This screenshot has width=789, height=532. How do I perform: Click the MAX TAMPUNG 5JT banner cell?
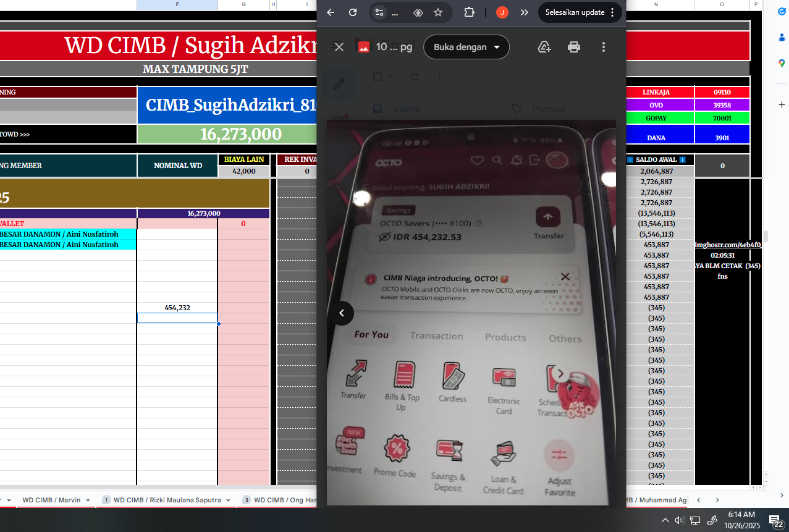point(195,69)
